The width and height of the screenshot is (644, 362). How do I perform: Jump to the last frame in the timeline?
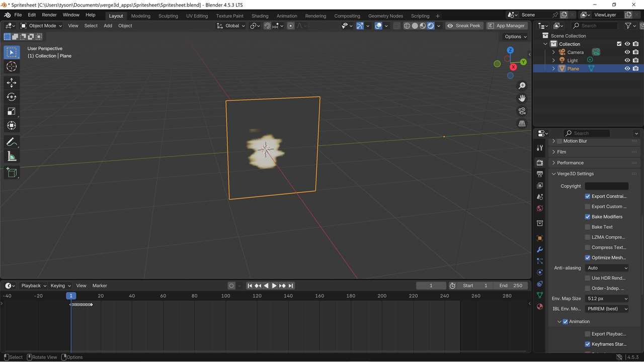tap(291, 286)
